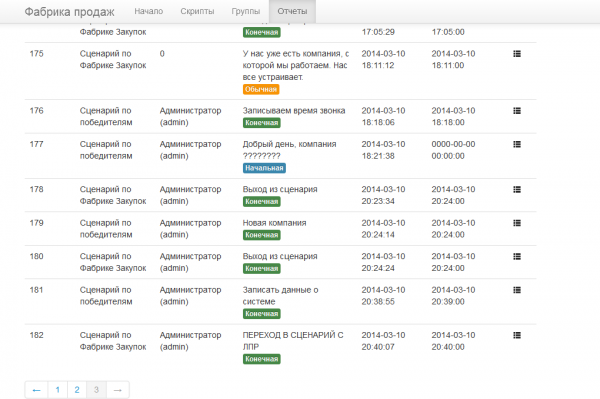
Task: Click the next page right arrow
Action: [x=118, y=390]
